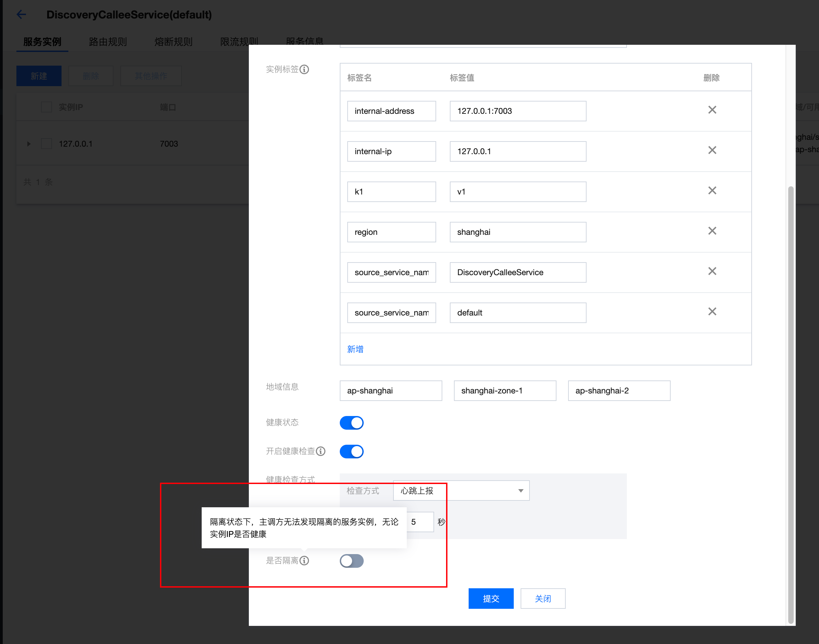Enable the 是否隔离 isolation switch

(351, 561)
